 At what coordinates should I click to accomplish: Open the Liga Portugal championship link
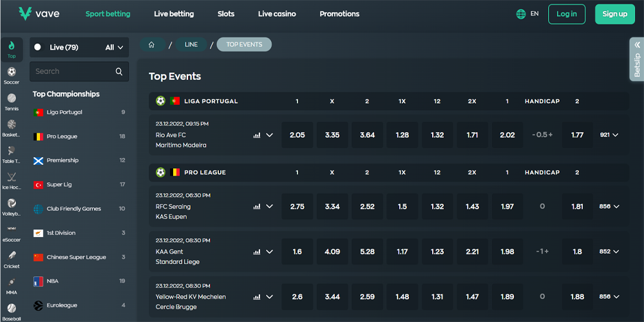click(64, 112)
